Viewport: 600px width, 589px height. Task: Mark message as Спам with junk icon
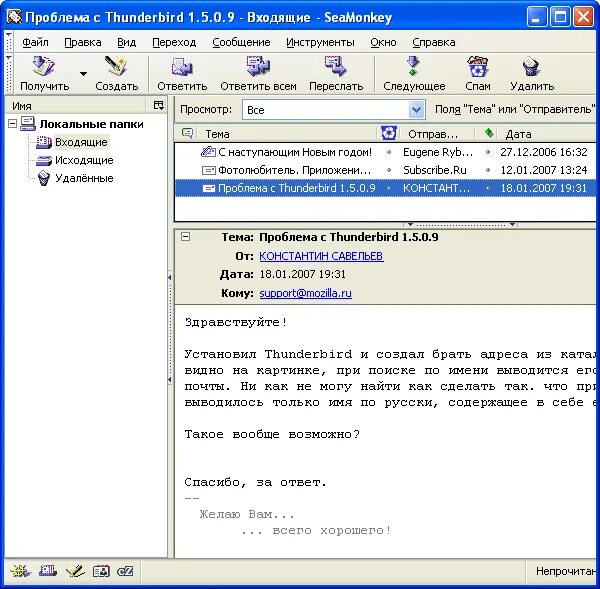[x=478, y=67]
